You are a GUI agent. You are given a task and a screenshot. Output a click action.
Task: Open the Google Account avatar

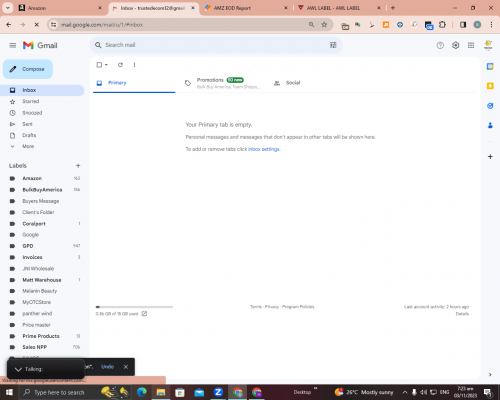488,45
